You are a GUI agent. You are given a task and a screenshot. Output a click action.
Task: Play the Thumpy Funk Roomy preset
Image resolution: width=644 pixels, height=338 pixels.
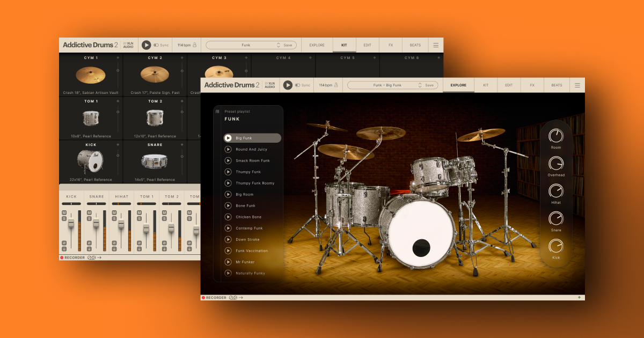pos(228,183)
